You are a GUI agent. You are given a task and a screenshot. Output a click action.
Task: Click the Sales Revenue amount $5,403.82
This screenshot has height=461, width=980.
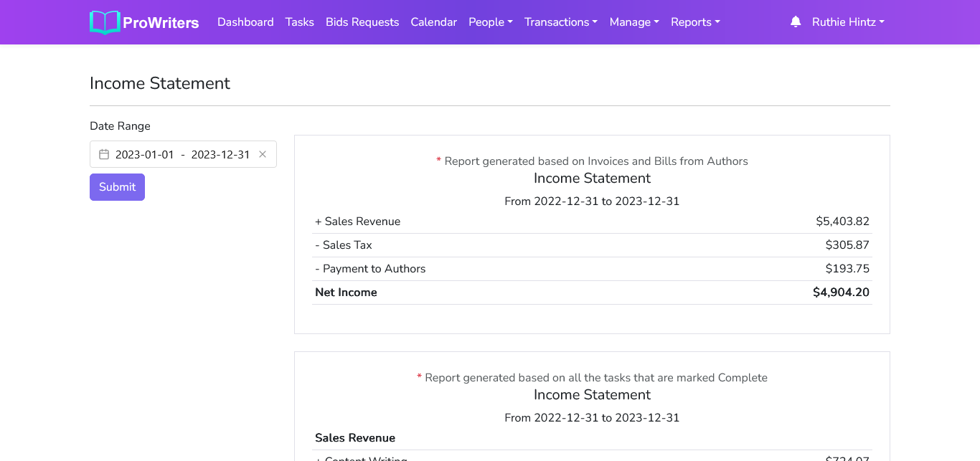point(842,222)
